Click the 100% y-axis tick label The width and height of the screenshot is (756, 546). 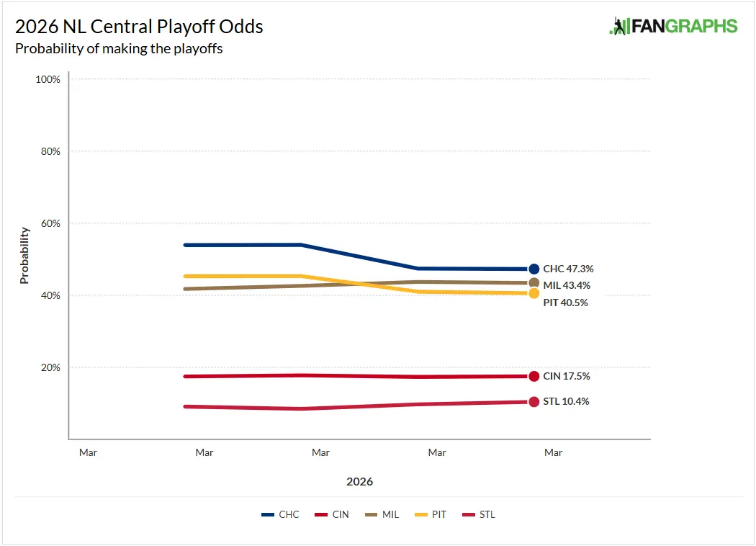point(48,79)
